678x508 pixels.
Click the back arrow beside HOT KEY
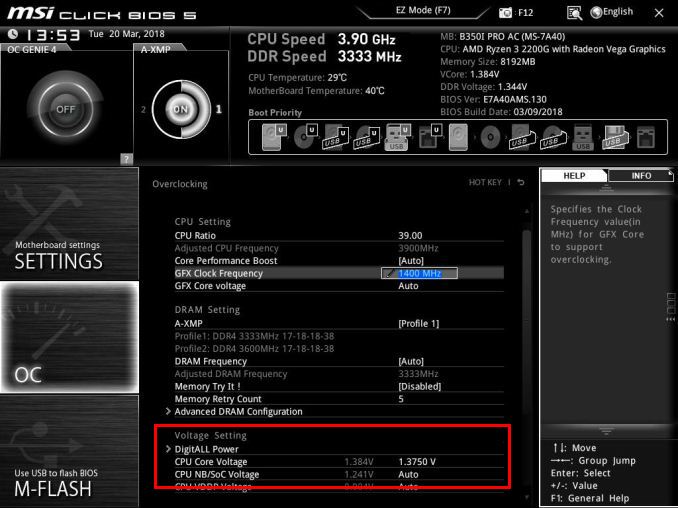[x=521, y=182]
